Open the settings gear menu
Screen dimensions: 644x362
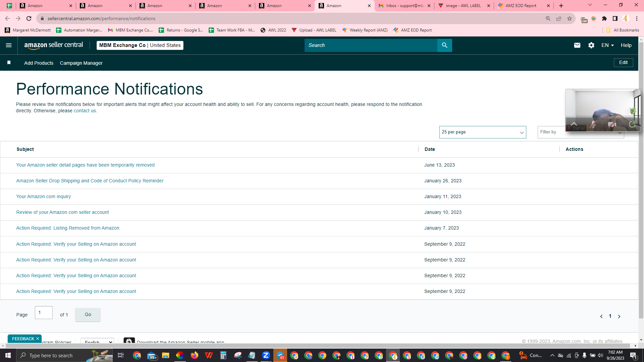click(x=591, y=45)
